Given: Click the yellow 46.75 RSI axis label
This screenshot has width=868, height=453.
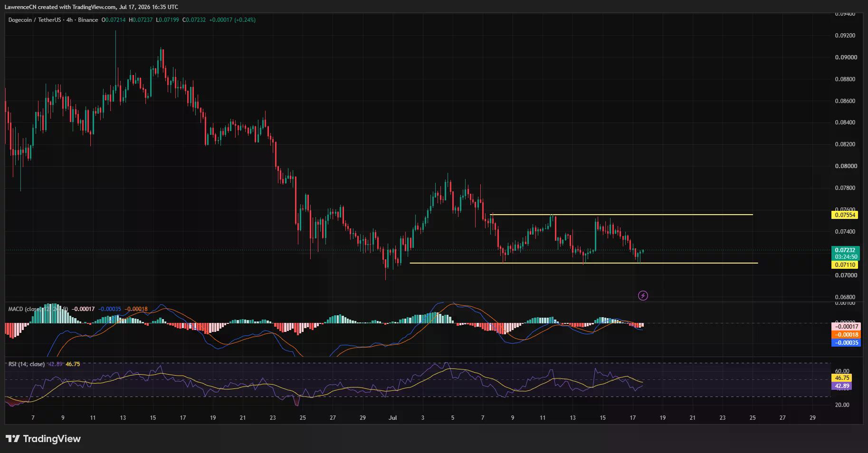Looking at the screenshot, I should coord(842,378).
